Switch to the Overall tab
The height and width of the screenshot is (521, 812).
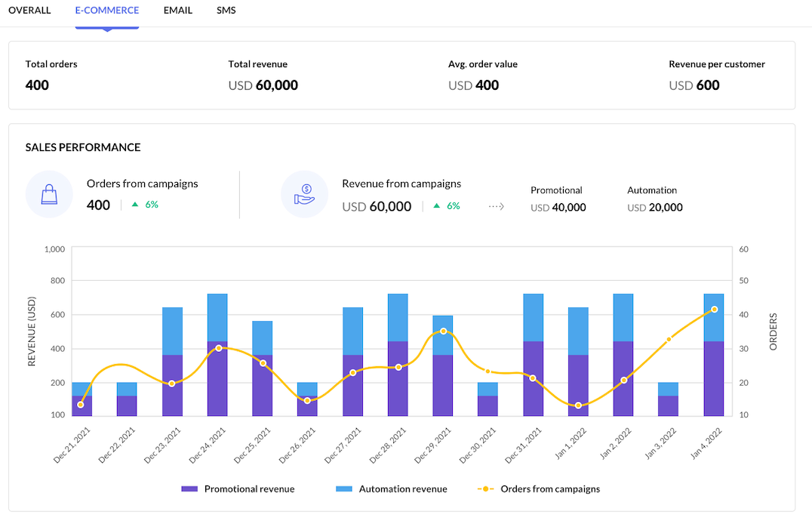coord(29,11)
